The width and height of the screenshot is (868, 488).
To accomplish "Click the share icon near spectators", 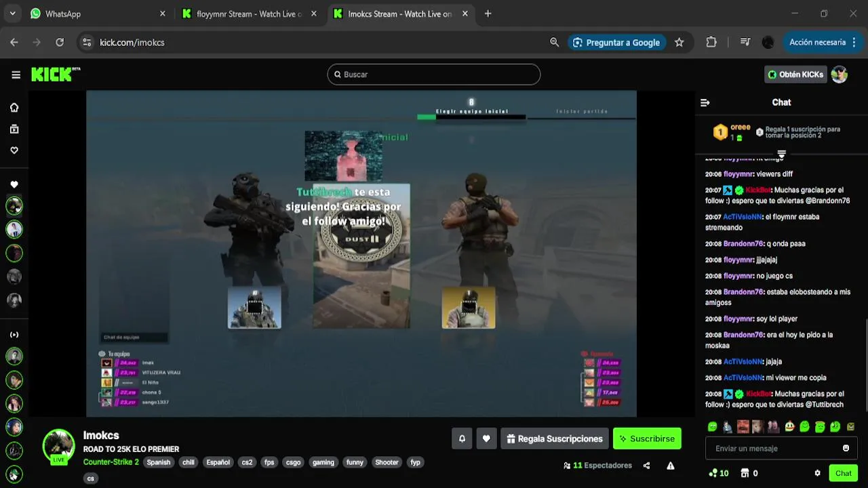I will (x=646, y=466).
